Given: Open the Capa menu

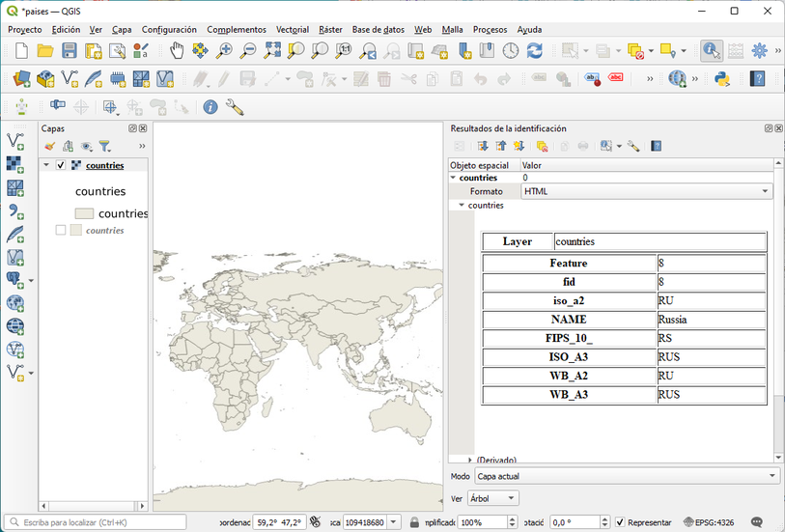Looking at the screenshot, I should [x=122, y=30].
